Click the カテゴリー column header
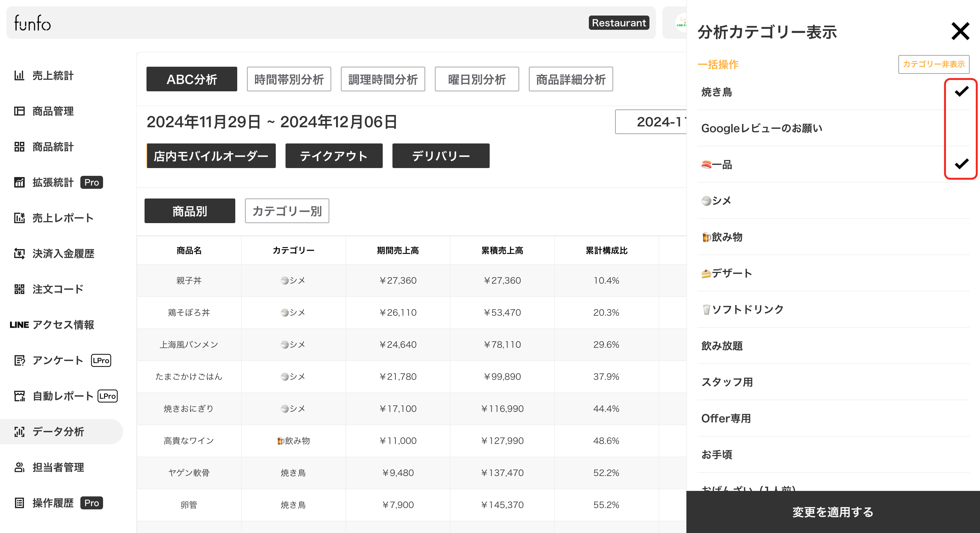 (x=293, y=250)
